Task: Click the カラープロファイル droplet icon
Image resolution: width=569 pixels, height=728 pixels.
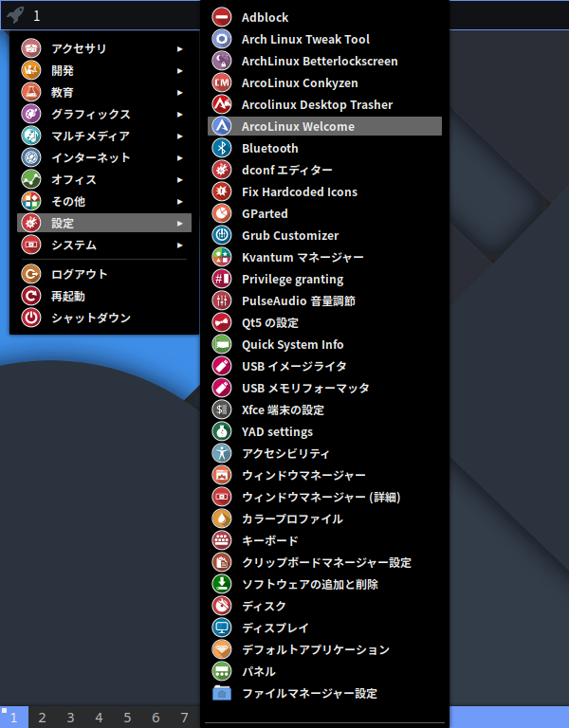Action: [222, 519]
